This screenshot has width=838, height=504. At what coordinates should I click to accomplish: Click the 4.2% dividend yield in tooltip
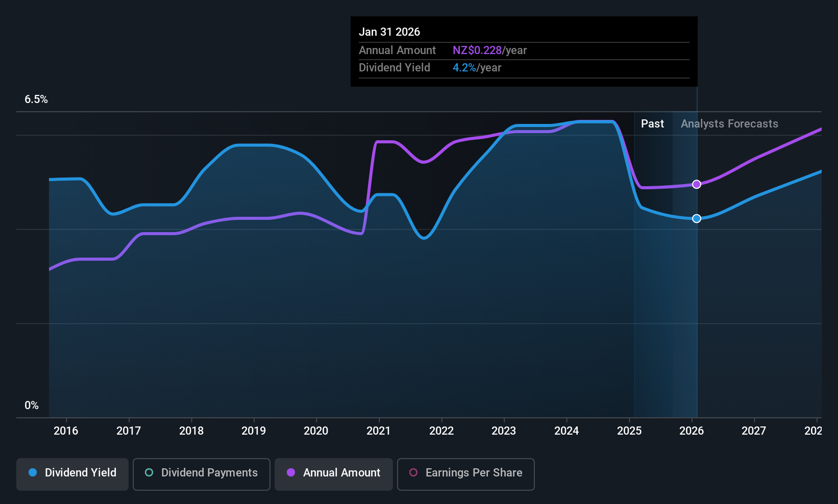pyautogui.click(x=464, y=67)
